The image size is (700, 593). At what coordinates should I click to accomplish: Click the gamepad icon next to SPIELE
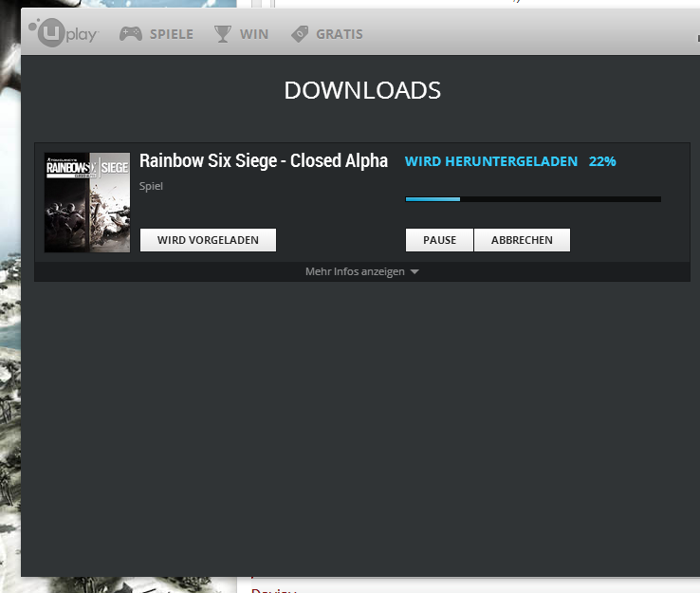point(131,34)
